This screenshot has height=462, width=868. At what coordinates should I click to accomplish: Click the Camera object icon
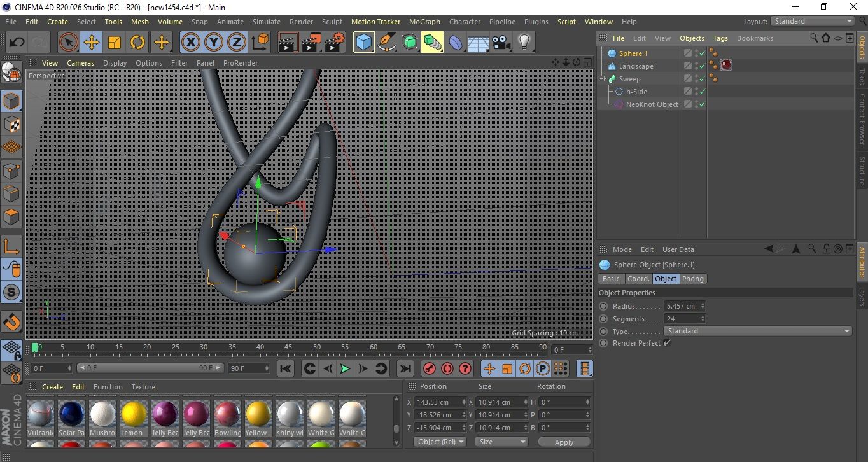pos(501,43)
